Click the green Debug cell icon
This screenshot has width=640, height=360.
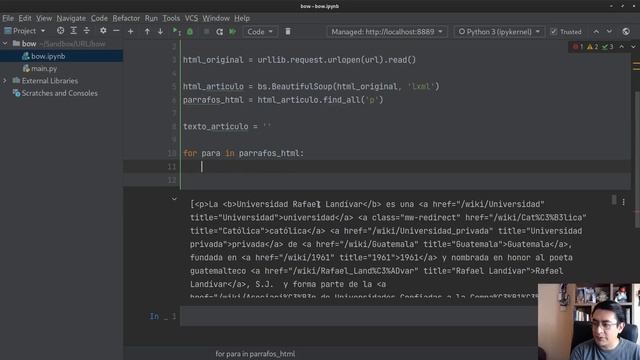[190, 31]
